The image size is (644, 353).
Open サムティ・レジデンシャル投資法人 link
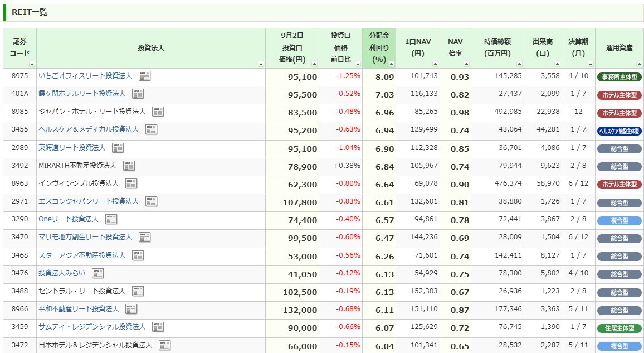(x=92, y=327)
